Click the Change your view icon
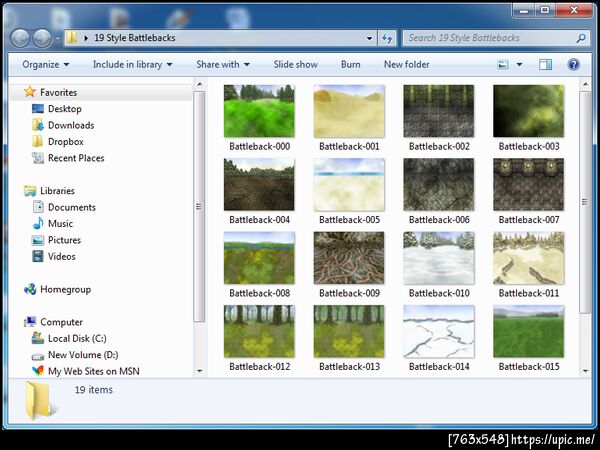600x450 pixels. point(502,64)
